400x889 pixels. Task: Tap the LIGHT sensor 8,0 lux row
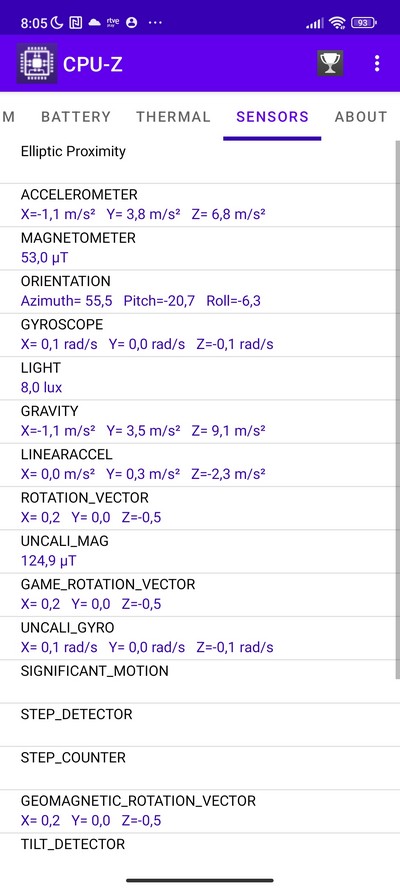click(x=198, y=378)
